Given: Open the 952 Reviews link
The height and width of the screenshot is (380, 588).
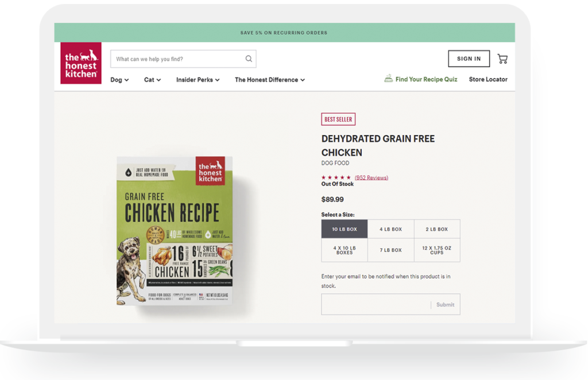Looking at the screenshot, I should (x=372, y=178).
